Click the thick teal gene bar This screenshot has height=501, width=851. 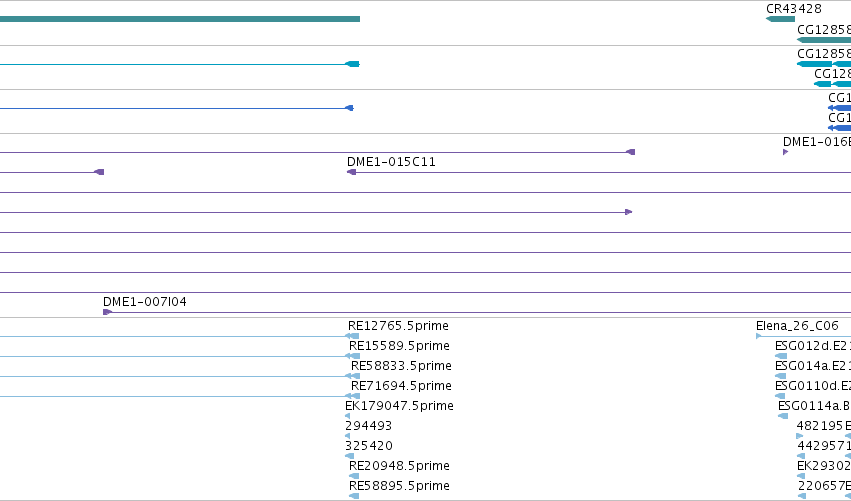pyautogui.click(x=180, y=19)
